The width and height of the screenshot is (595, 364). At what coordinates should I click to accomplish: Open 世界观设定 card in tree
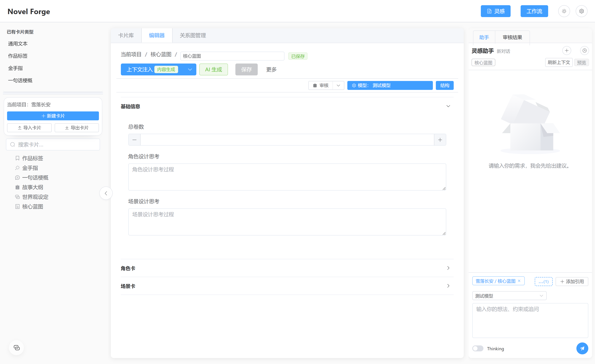[x=35, y=197]
